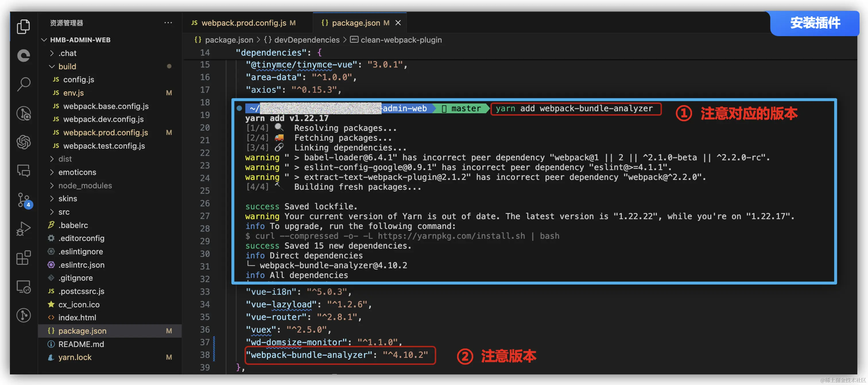Click the "webpack-bundle-analyzer" version line

(x=337, y=355)
